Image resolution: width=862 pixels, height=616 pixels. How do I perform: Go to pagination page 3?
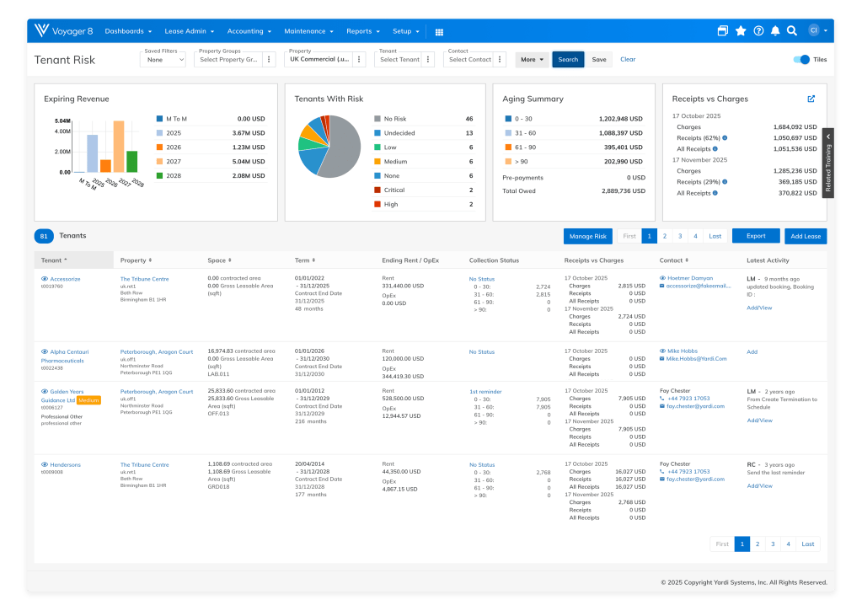[680, 236]
